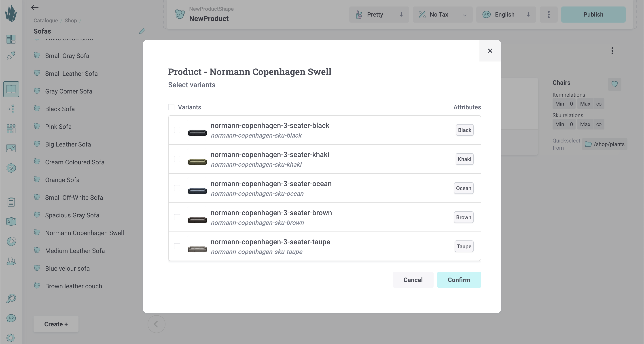Click the pencil edit icon beside Sofas
644x344 pixels.
click(142, 31)
